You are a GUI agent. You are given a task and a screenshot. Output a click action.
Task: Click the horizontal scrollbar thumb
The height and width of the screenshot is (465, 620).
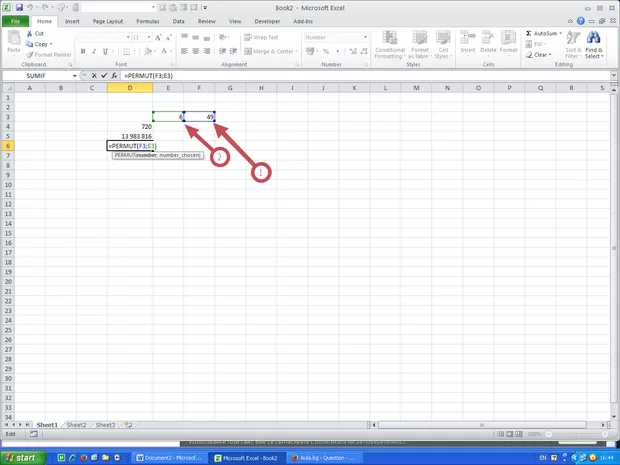tap(482, 425)
